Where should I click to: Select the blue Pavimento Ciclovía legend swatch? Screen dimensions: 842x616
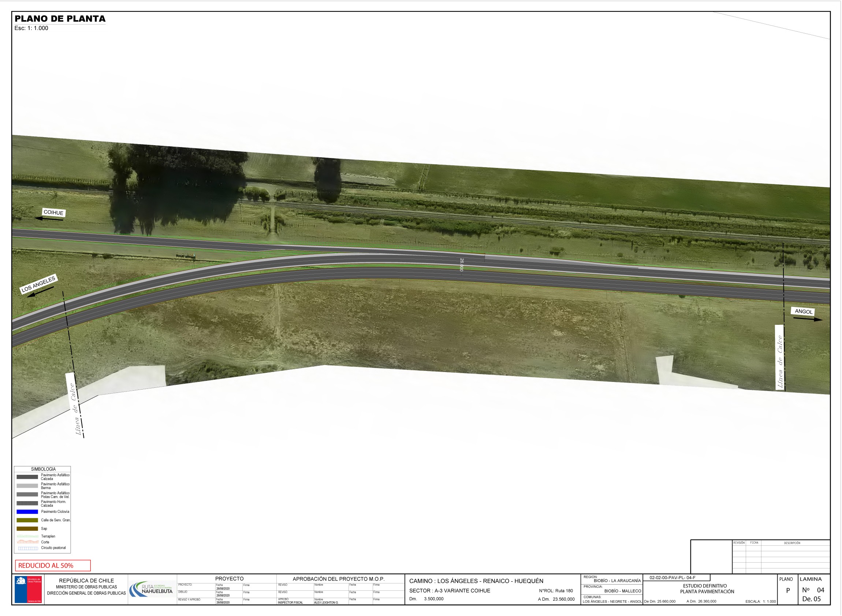coord(27,512)
